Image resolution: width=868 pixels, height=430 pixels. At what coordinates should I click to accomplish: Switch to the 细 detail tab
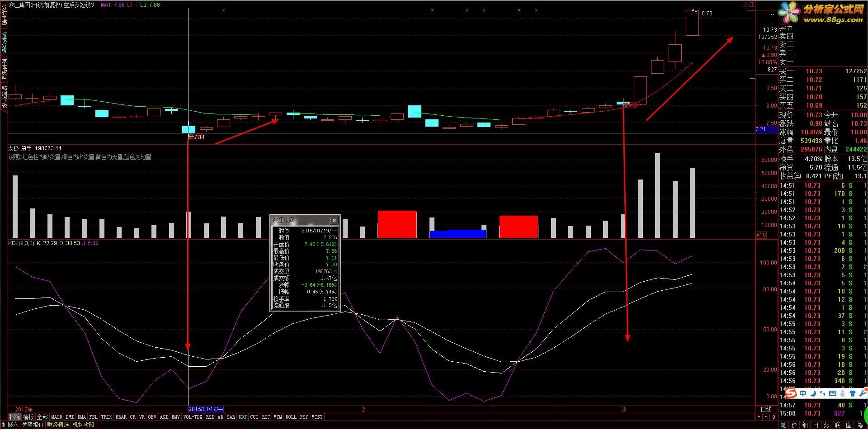point(805,425)
